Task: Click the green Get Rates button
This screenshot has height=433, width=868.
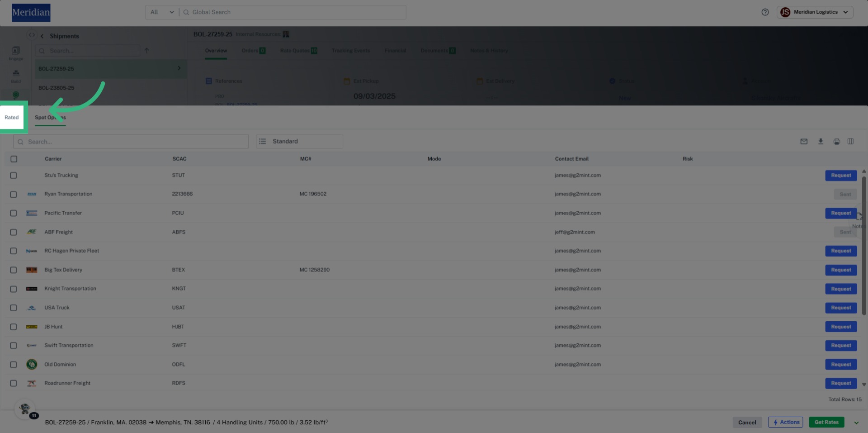Action: pyautogui.click(x=826, y=423)
